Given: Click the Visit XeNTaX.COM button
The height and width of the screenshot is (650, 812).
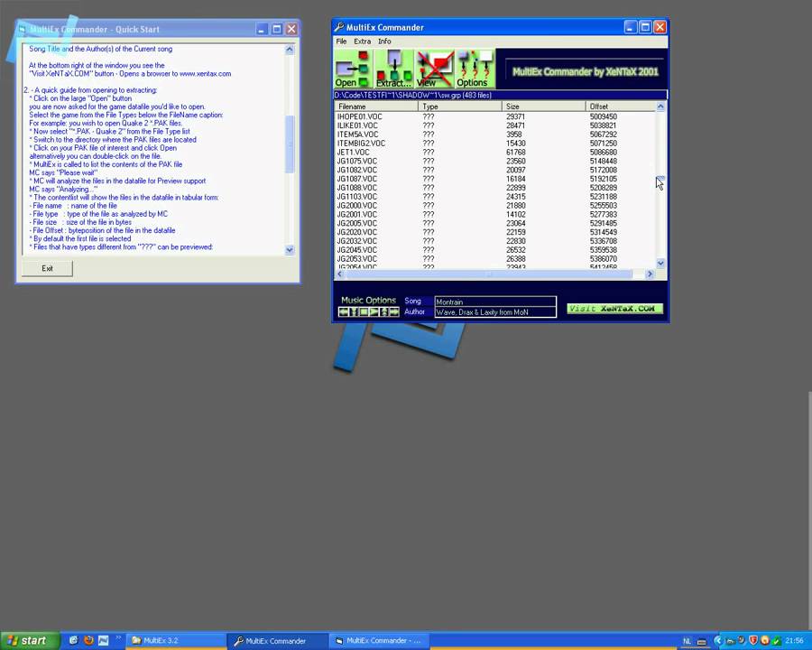Looking at the screenshot, I should pyautogui.click(x=614, y=309).
